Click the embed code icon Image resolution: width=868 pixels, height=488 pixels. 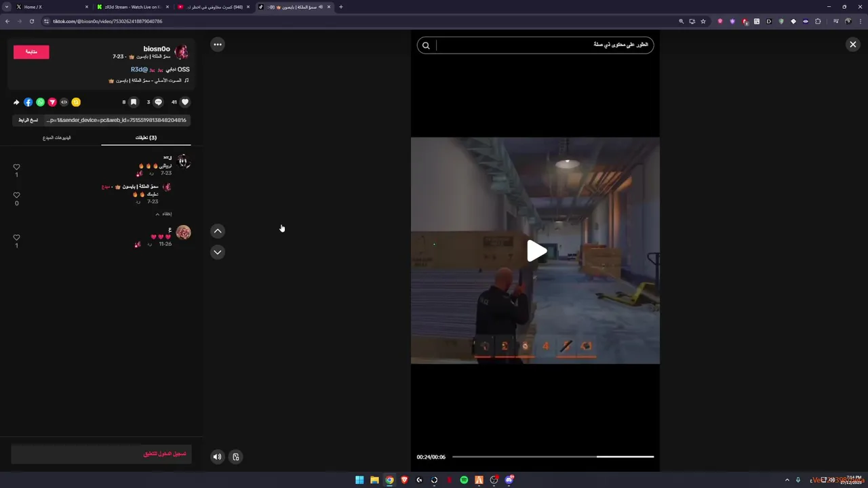(x=64, y=102)
